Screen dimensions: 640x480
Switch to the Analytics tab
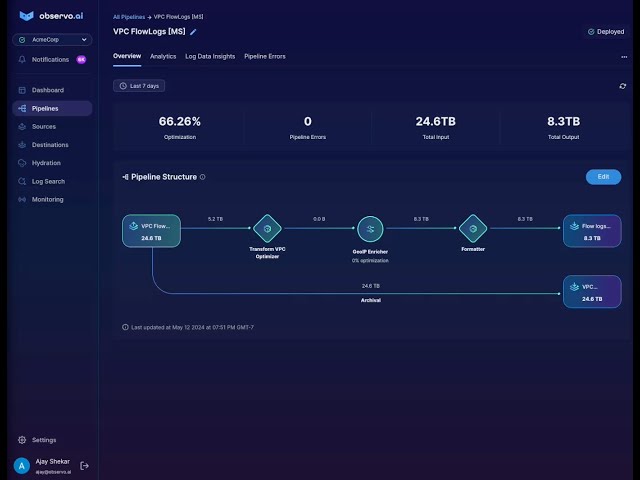pyautogui.click(x=163, y=56)
